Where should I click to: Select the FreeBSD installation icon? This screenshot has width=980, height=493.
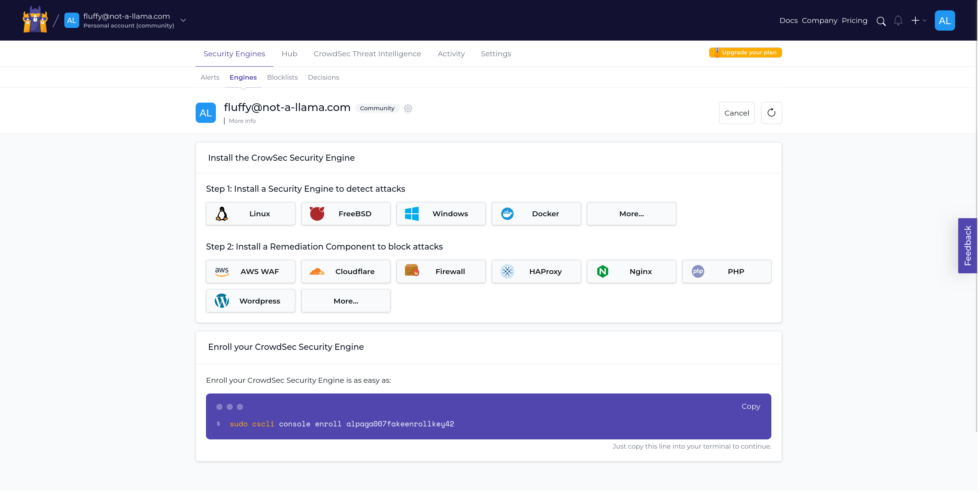coord(316,214)
